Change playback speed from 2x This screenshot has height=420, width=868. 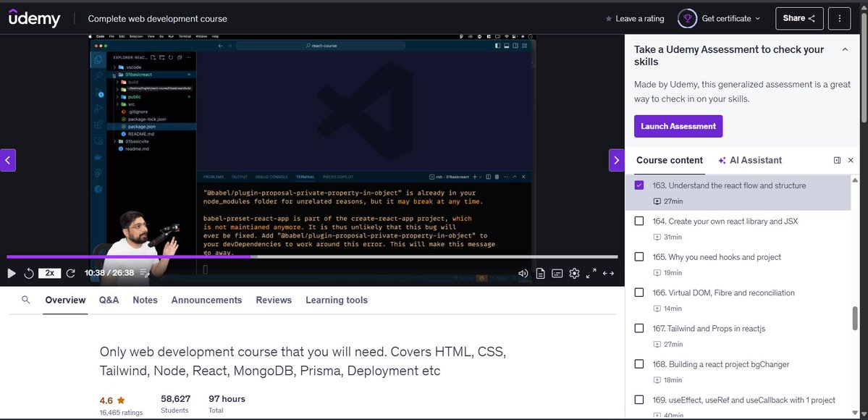50,273
